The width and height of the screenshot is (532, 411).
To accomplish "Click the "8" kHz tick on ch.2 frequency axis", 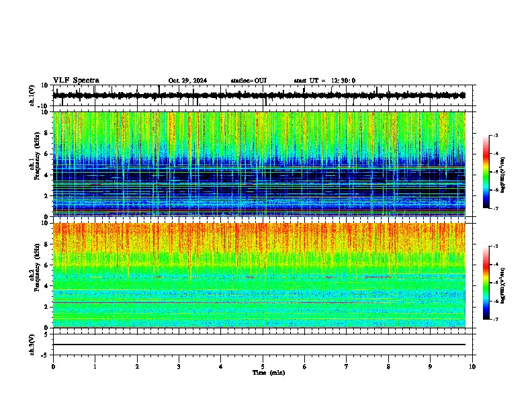I will (x=46, y=244).
